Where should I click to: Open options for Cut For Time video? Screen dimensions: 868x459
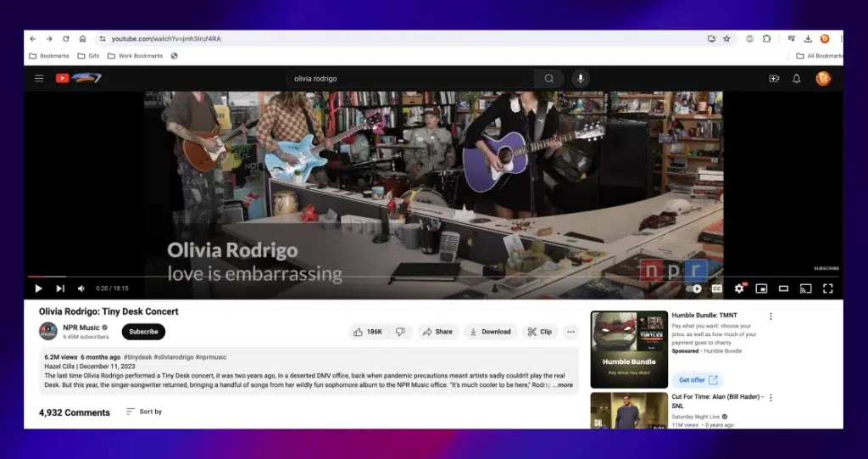click(x=771, y=397)
